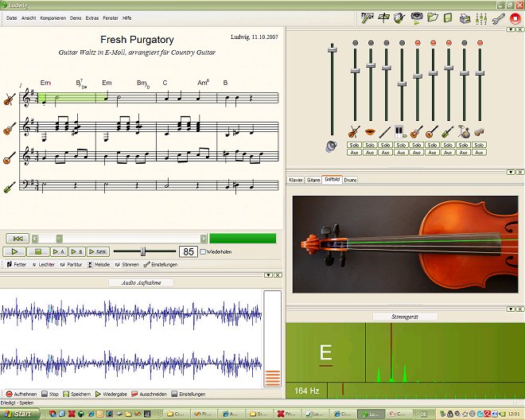The width and height of the screenshot is (525, 420).
Task: Click the open folder icon in the toolbar
Action: [433, 17]
